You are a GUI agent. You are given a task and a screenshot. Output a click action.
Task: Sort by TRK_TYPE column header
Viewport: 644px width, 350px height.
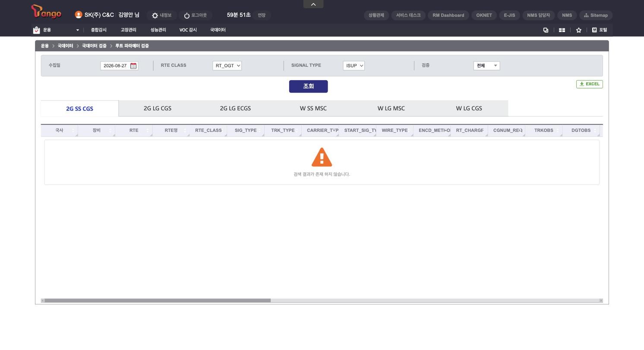pyautogui.click(x=283, y=130)
